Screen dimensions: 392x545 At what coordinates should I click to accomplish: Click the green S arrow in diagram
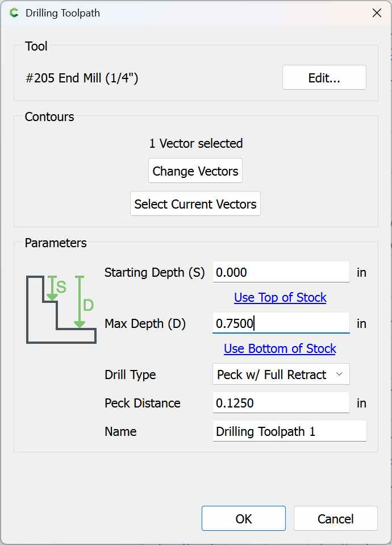click(x=52, y=289)
